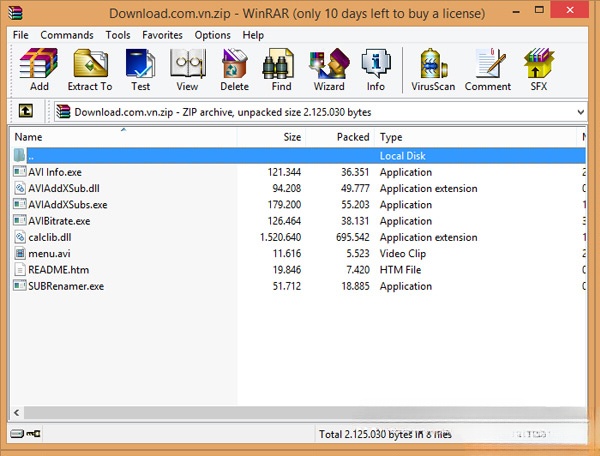Screen dimensions: 600x456
Task: Click the AVIAddXSub.dll file icon
Action: coord(20,188)
